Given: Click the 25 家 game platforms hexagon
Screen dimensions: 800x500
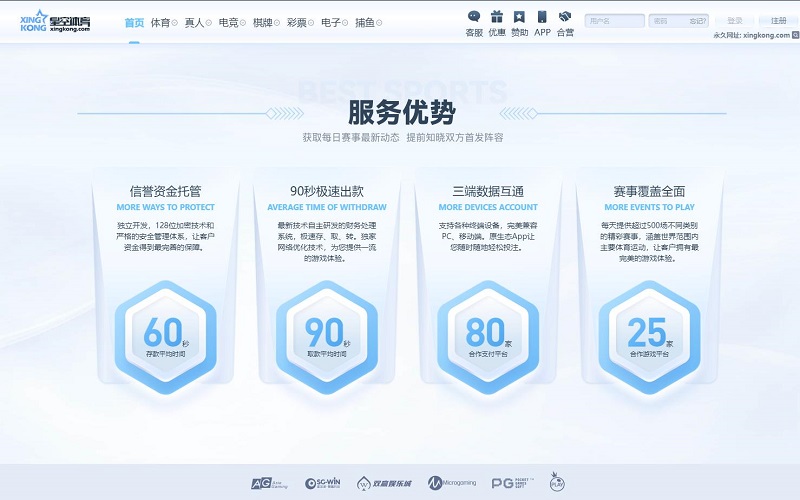Looking at the screenshot, I should tap(649, 337).
